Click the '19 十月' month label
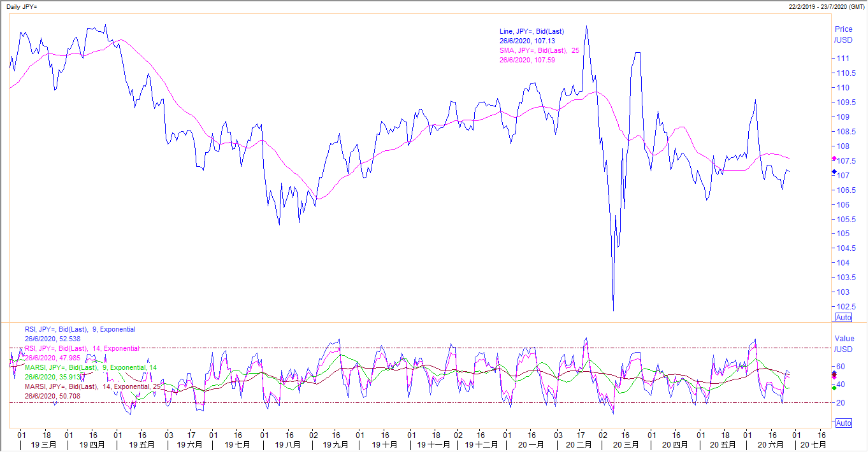This screenshot has width=868, height=452. (385, 444)
